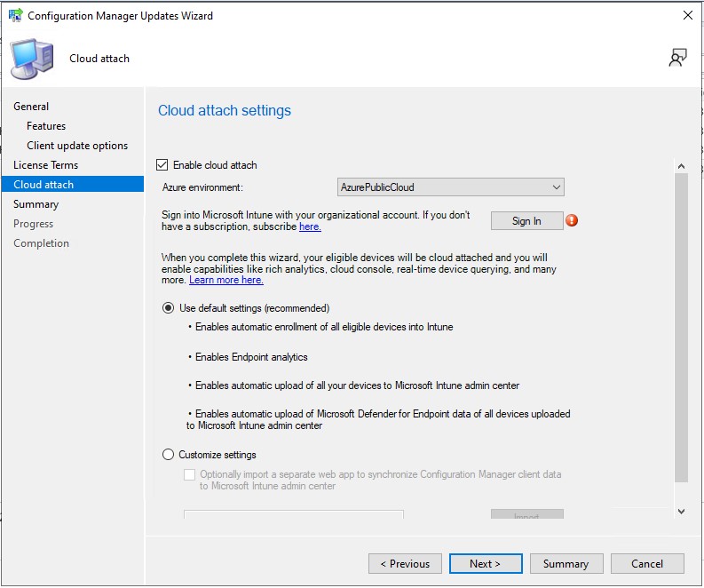Open the subscribe here link
The width and height of the screenshot is (704, 588).
(310, 226)
